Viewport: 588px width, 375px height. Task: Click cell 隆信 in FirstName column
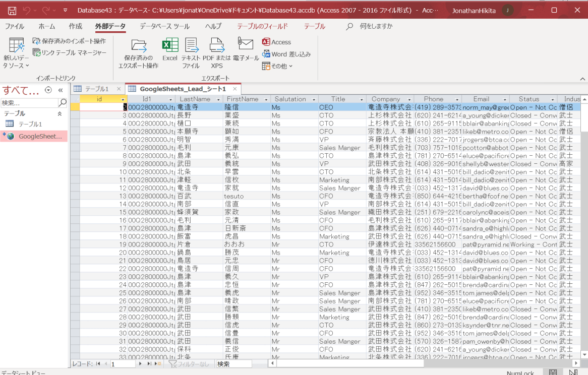point(247,107)
